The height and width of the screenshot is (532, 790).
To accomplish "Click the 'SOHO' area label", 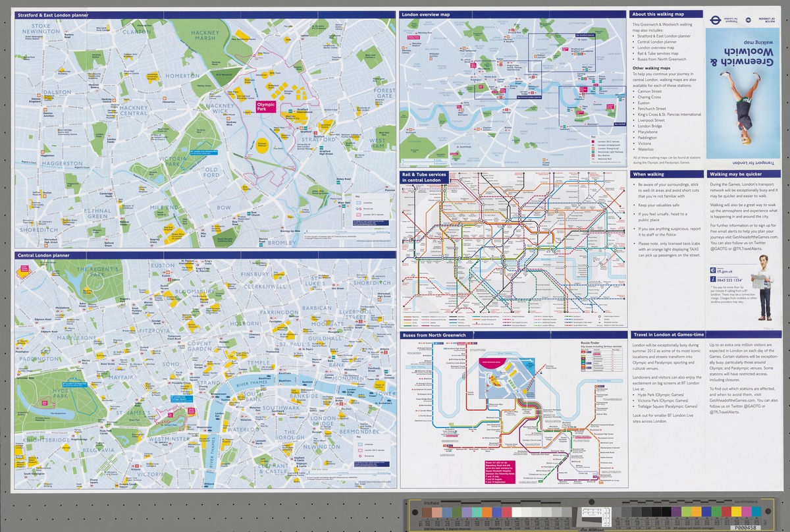I will 171,363.
